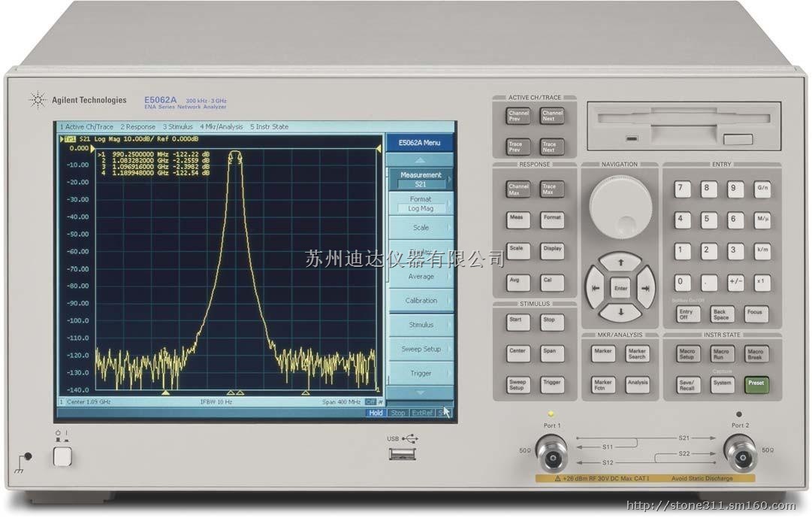Click the Calibration softkey on screen

click(421, 301)
